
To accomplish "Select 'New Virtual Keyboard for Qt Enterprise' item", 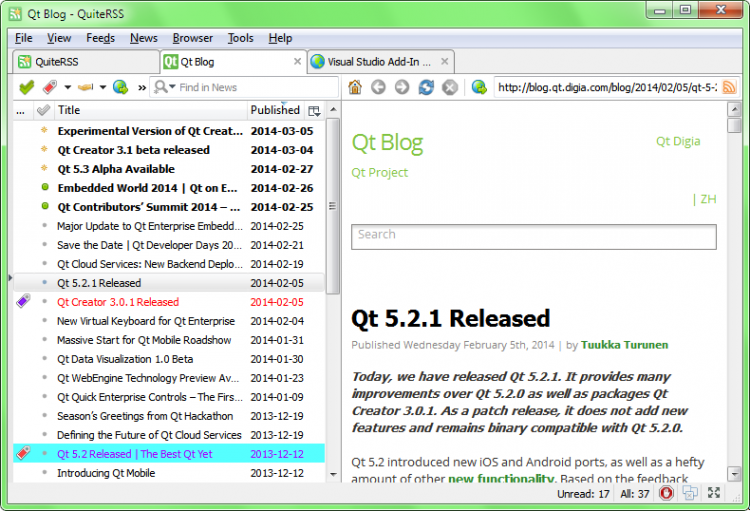I will 169,321.
